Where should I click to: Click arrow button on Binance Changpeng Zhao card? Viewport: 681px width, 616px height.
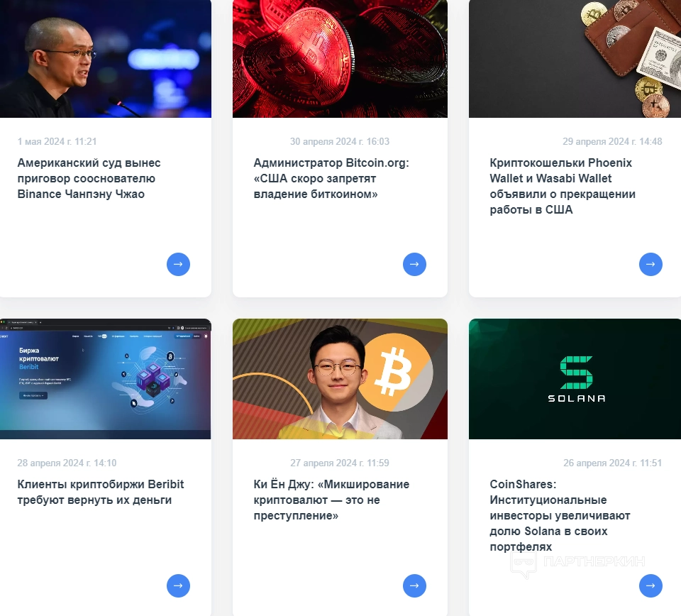[x=178, y=264]
